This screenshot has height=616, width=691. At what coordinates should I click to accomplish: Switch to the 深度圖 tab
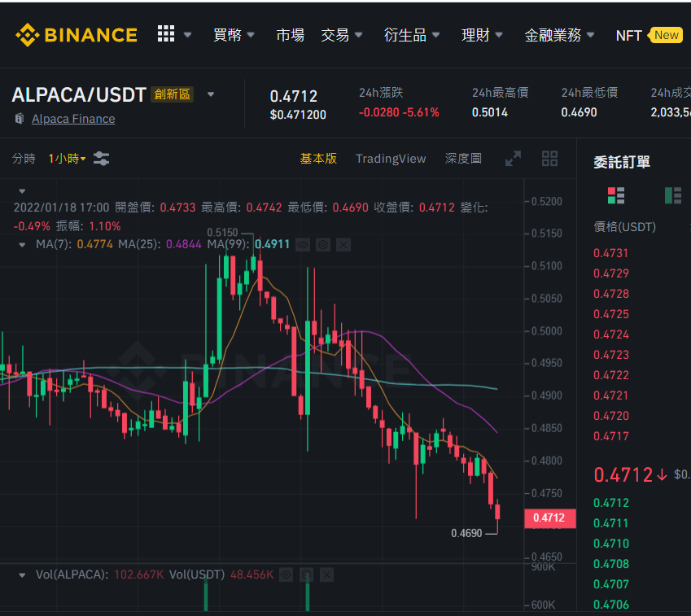(463, 158)
